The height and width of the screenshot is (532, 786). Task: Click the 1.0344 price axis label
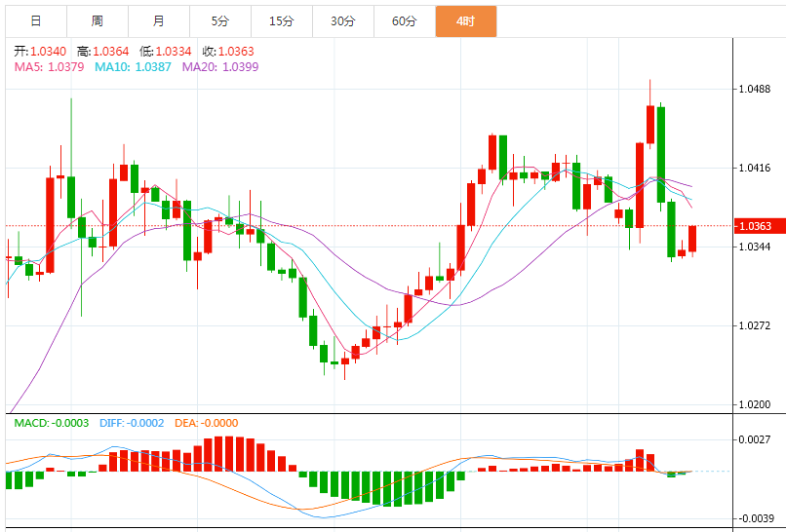coord(755,247)
